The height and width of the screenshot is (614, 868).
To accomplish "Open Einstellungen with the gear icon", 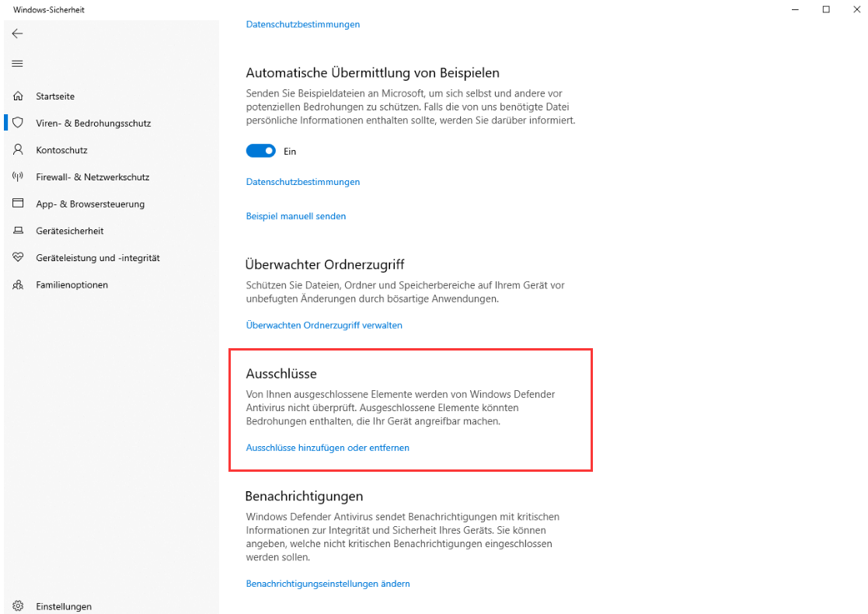I will point(17,606).
